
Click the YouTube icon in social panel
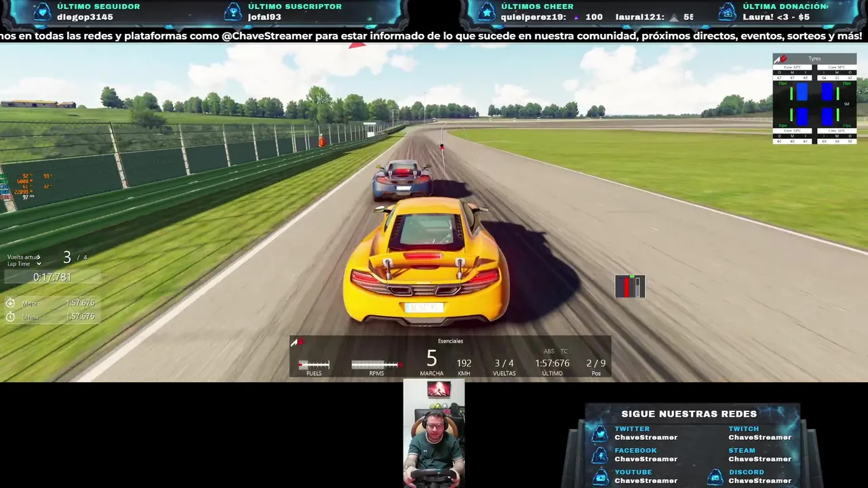(599, 476)
